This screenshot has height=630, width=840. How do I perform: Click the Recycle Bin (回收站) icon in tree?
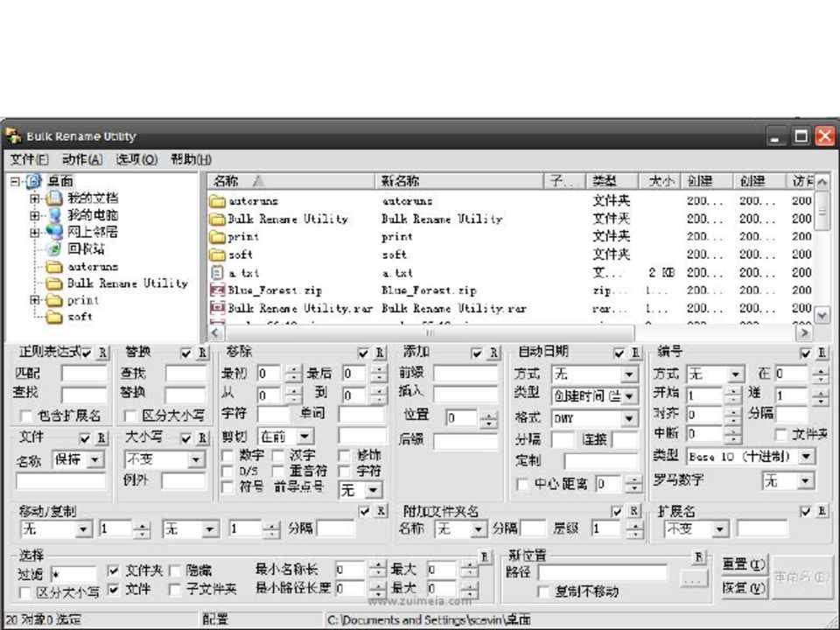tap(54, 249)
